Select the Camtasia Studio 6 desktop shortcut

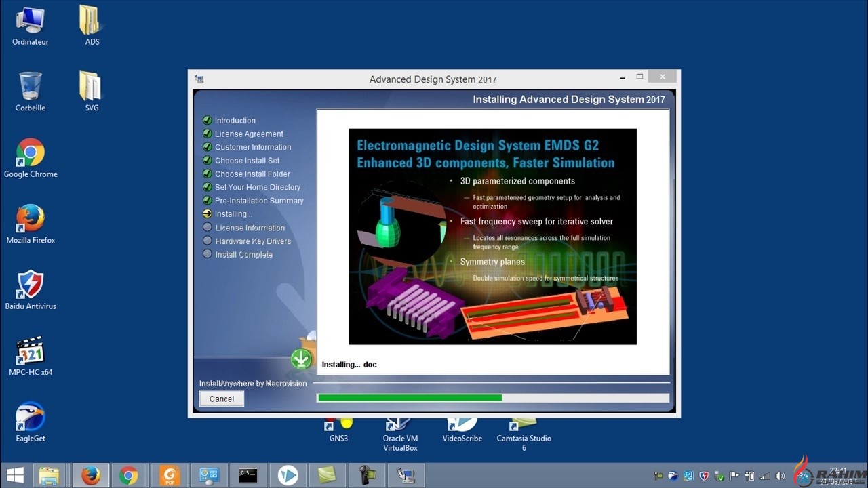524,435
